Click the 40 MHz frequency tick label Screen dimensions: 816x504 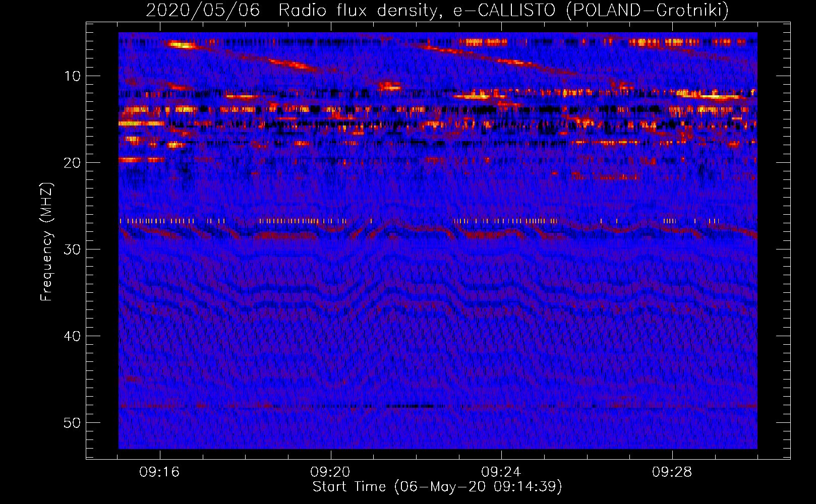72,336
